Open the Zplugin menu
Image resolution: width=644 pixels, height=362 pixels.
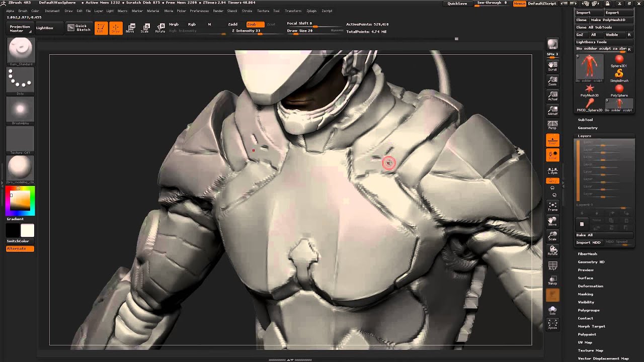311,11
